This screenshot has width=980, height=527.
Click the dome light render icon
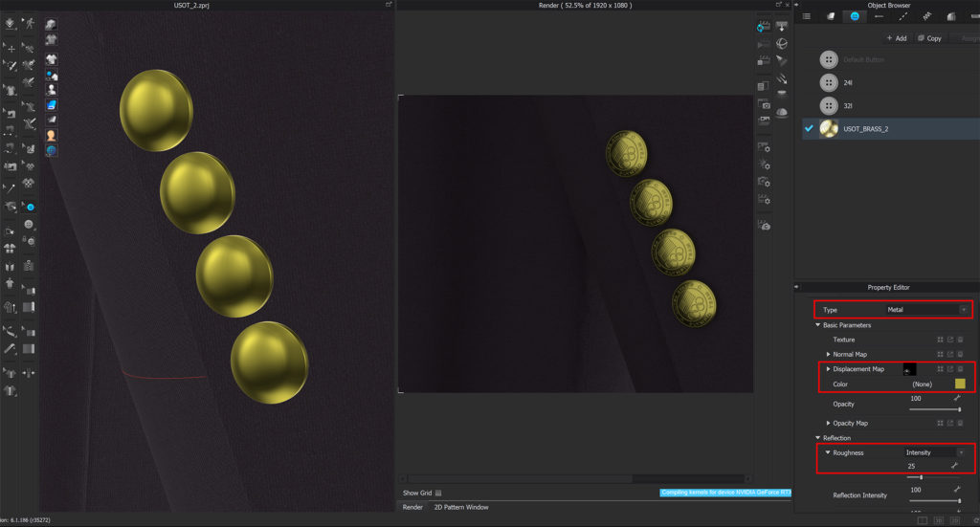coord(782,113)
